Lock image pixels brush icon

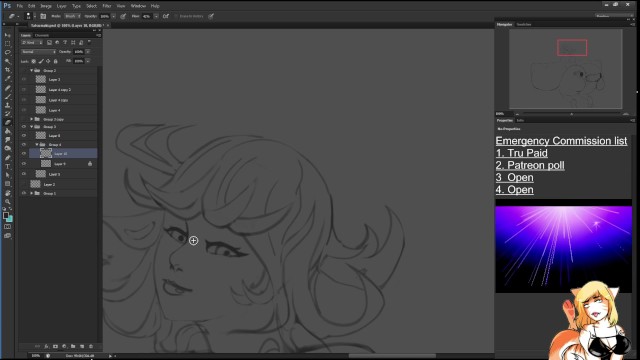tap(41, 61)
